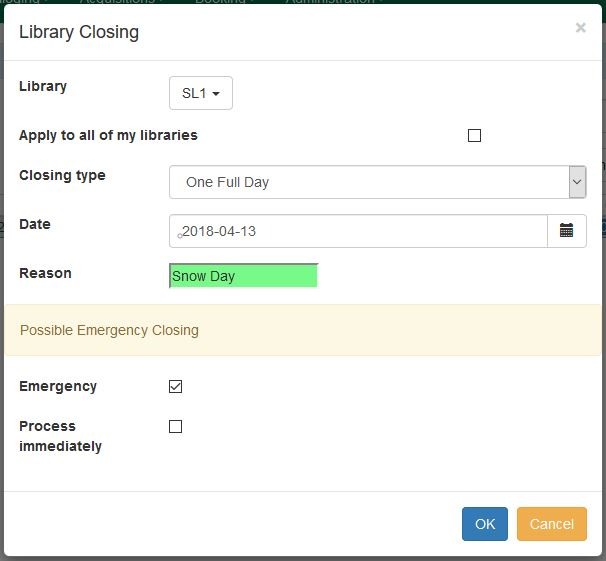The height and width of the screenshot is (561, 606).
Task: Focus the Reason field containing Snow Day
Action: coord(243,276)
